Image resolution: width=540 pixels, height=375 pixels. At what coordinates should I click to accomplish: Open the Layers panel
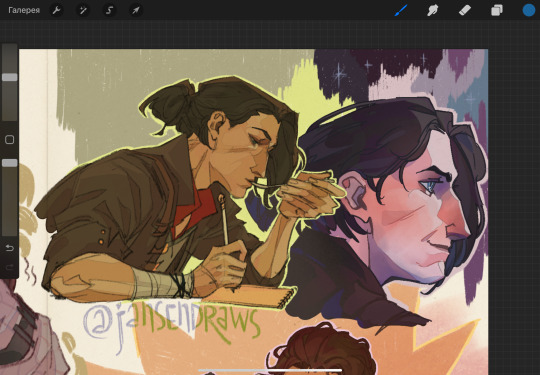[x=497, y=10]
